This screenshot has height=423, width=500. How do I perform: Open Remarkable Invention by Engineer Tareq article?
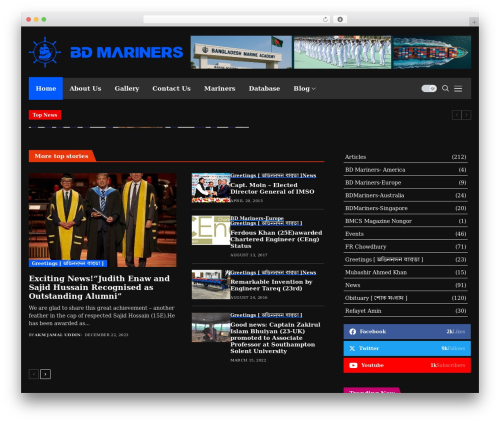271,285
